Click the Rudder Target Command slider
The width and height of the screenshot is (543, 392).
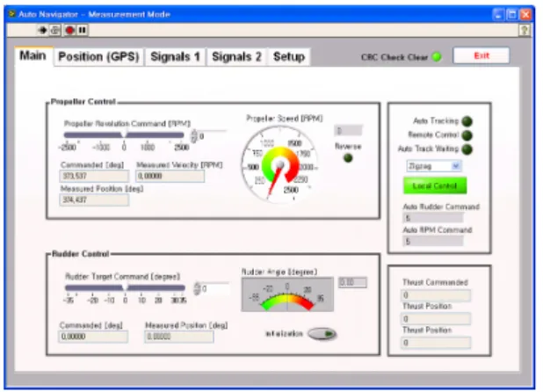[125, 287]
